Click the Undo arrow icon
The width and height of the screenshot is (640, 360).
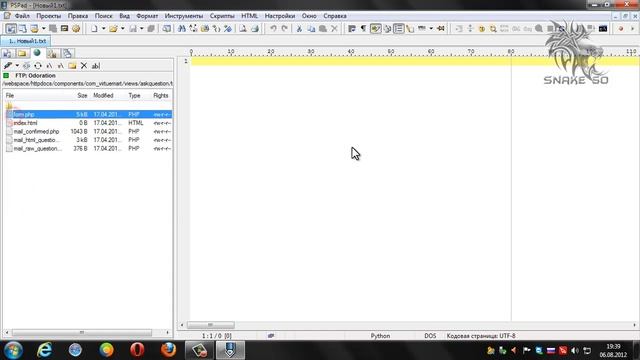(x=273, y=29)
